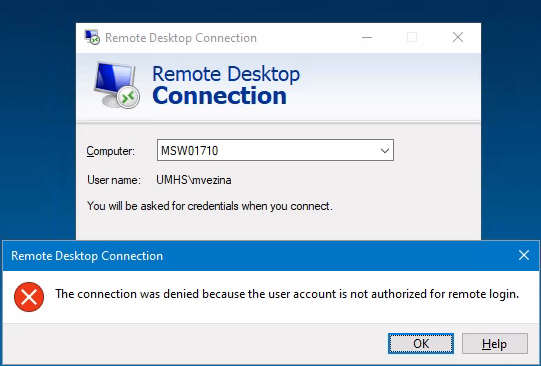541x366 pixels.
Task: Click the UMHS\mvezina user name text
Action: 194,180
